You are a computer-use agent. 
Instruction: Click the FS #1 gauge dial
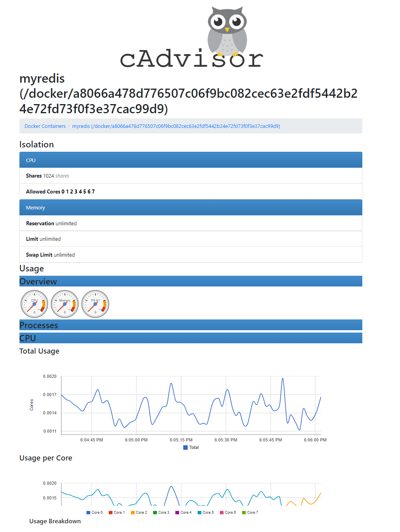pos(95,304)
